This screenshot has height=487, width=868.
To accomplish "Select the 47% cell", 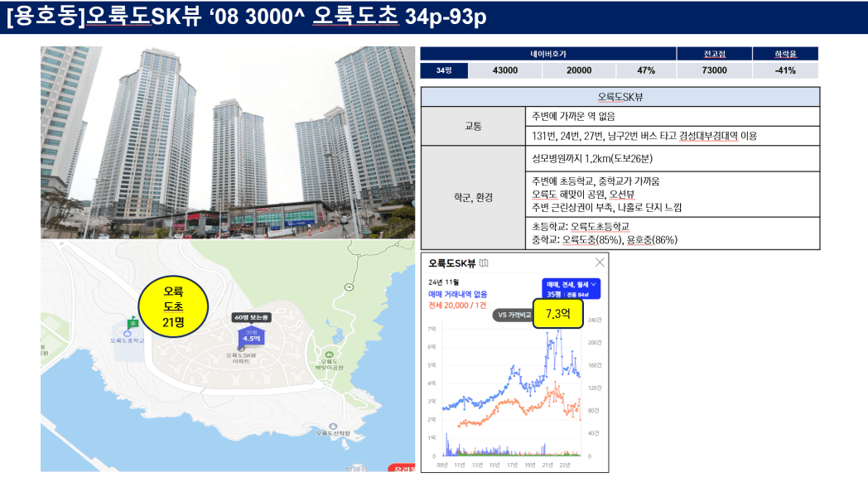I will [646, 70].
